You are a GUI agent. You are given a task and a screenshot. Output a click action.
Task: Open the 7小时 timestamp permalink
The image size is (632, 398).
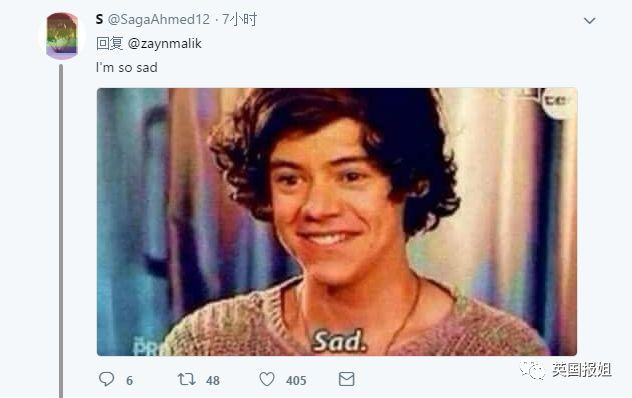click(x=239, y=19)
